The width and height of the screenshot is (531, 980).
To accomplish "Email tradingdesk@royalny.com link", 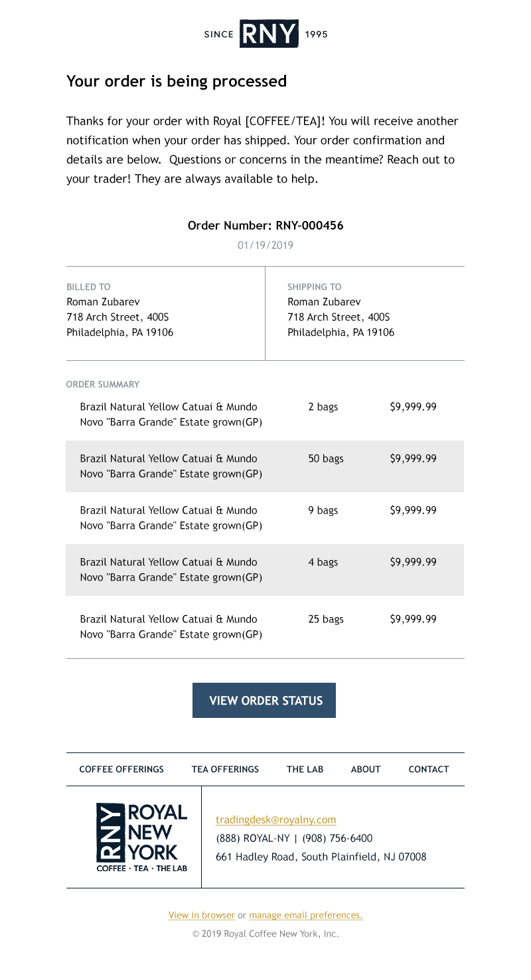I will pos(276,820).
